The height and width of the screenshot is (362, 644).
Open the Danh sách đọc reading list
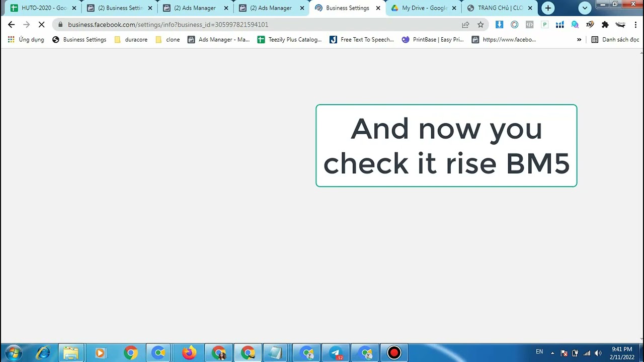615,40
